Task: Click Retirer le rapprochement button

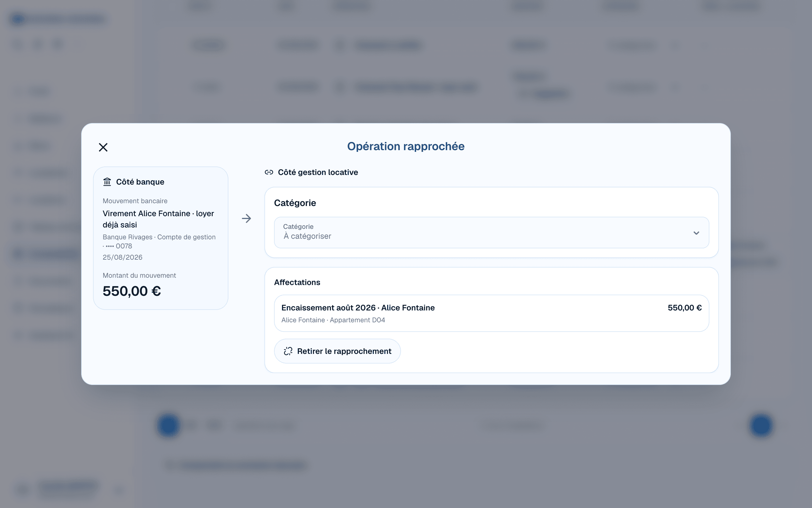Action: (337, 351)
